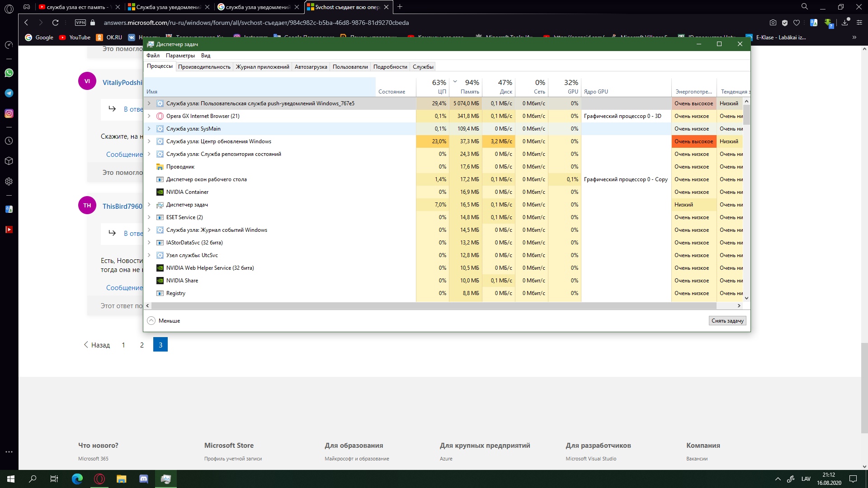Open forum page 1
This screenshot has width=868, height=488.
[123, 345]
